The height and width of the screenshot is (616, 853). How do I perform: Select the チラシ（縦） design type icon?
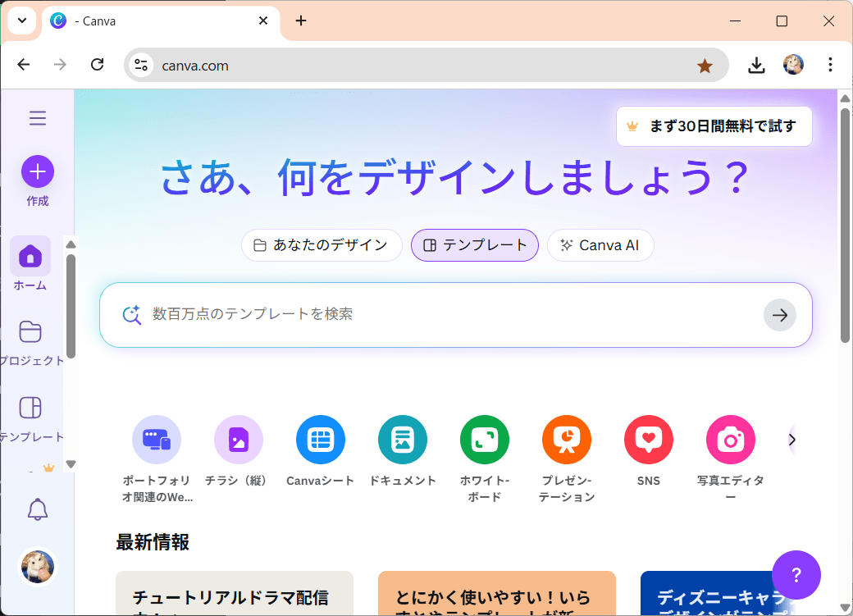pos(239,440)
